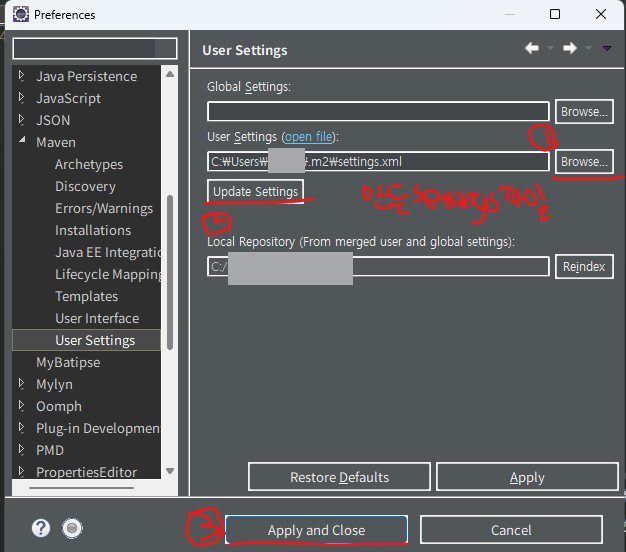Select the PropertiesEditor label
Image resolution: width=626 pixels, height=552 pixels.
pos(86,472)
